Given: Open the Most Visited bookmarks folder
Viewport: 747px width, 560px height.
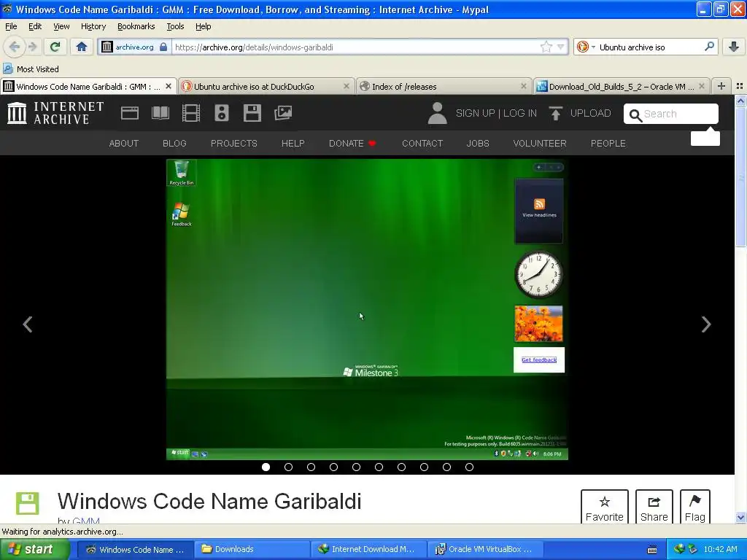Looking at the screenshot, I should (31, 69).
